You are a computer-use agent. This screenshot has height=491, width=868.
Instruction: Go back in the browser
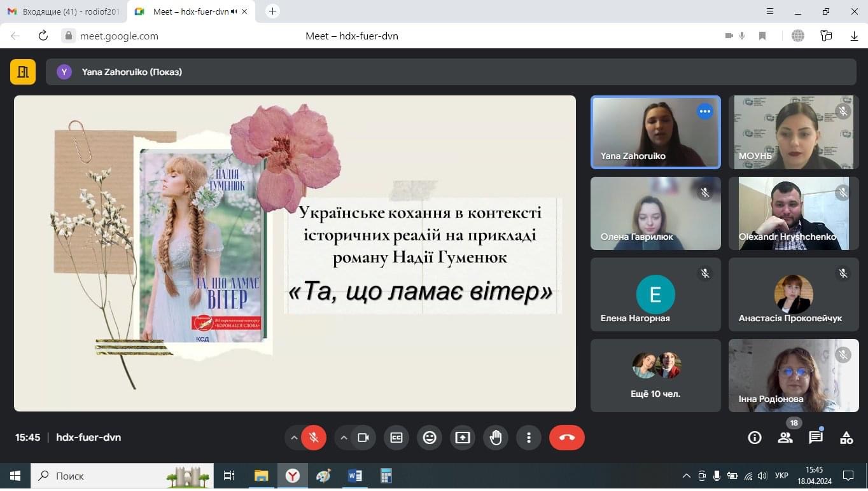pos(15,36)
